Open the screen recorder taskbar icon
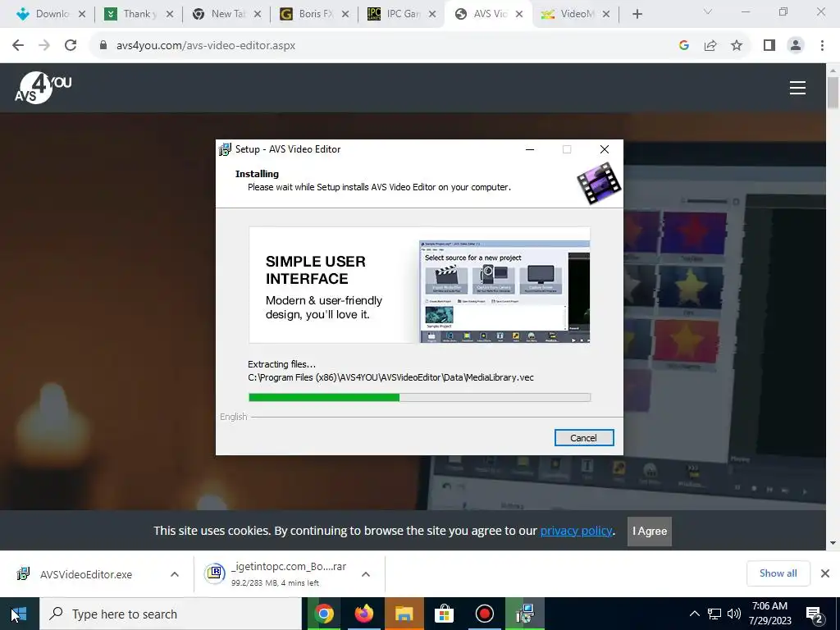Viewport: 840px width, 630px height. pos(484,614)
